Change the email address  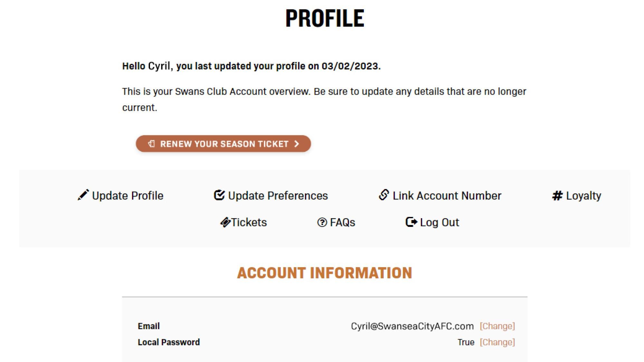point(497,326)
